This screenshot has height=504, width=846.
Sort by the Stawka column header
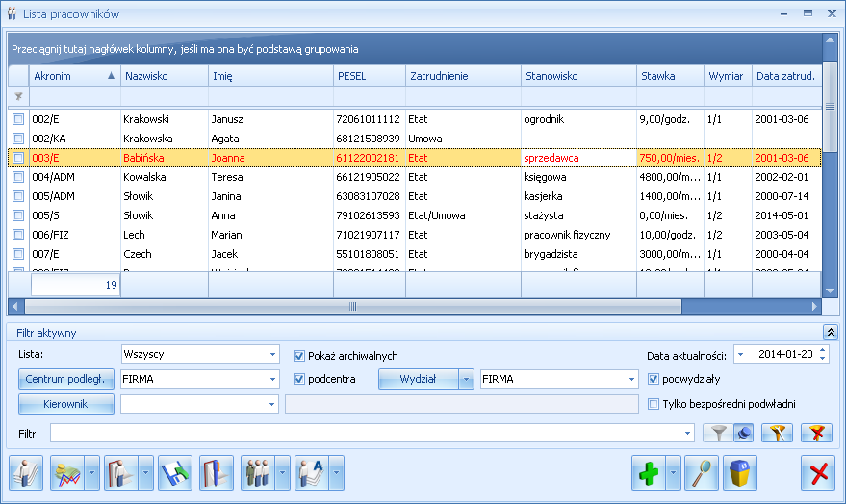click(x=671, y=76)
